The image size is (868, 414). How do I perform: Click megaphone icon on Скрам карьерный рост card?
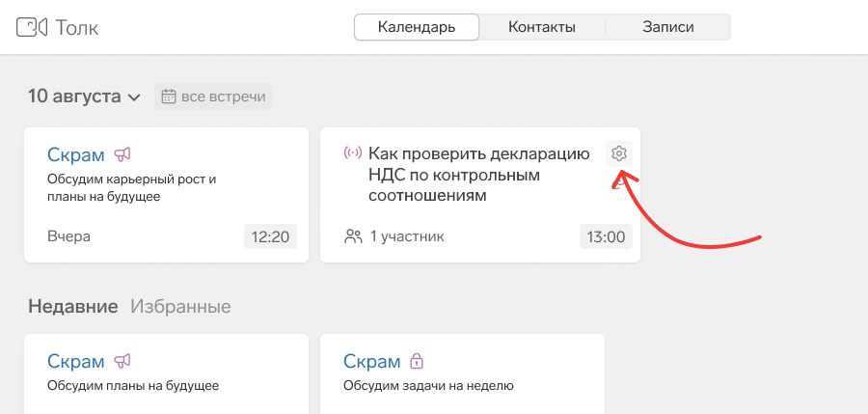pos(122,154)
